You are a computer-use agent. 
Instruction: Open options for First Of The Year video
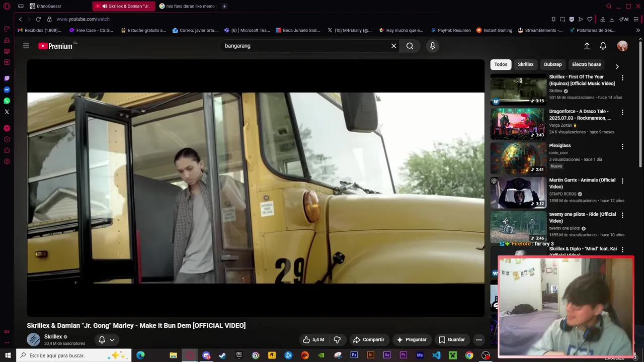(622, 78)
